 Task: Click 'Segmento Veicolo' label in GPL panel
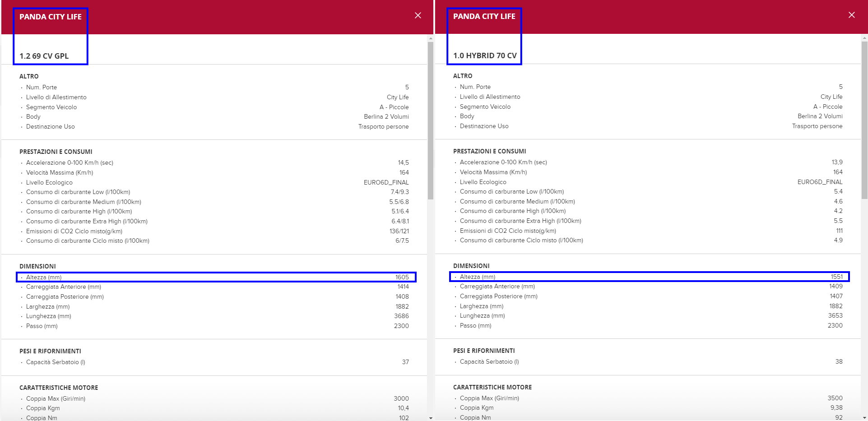(51, 107)
